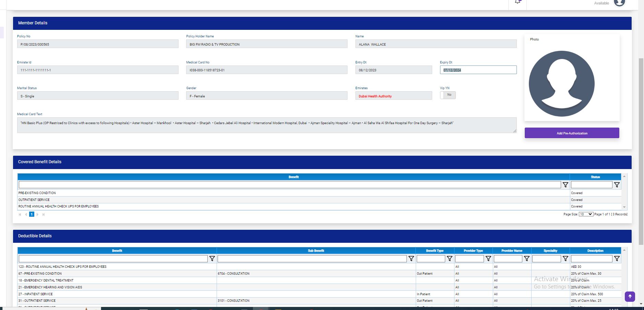Screen dimensions: 644x310
Task: Click Benefit Type column filter icon
Action: point(449,259)
